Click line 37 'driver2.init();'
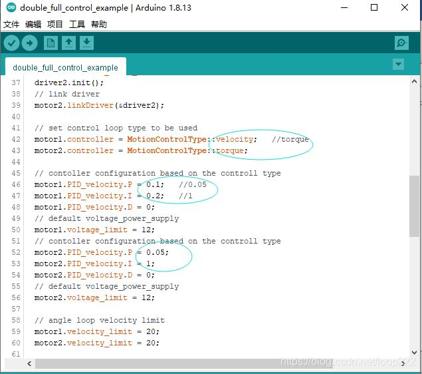422x374 pixels. pyautogui.click(x=69, y=82)
